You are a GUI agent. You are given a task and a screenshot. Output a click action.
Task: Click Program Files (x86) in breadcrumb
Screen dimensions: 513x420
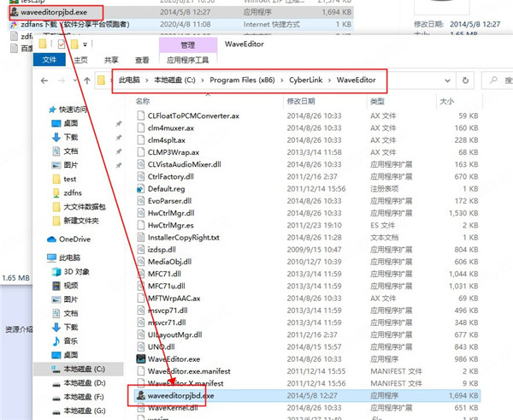tap(242, 80)
